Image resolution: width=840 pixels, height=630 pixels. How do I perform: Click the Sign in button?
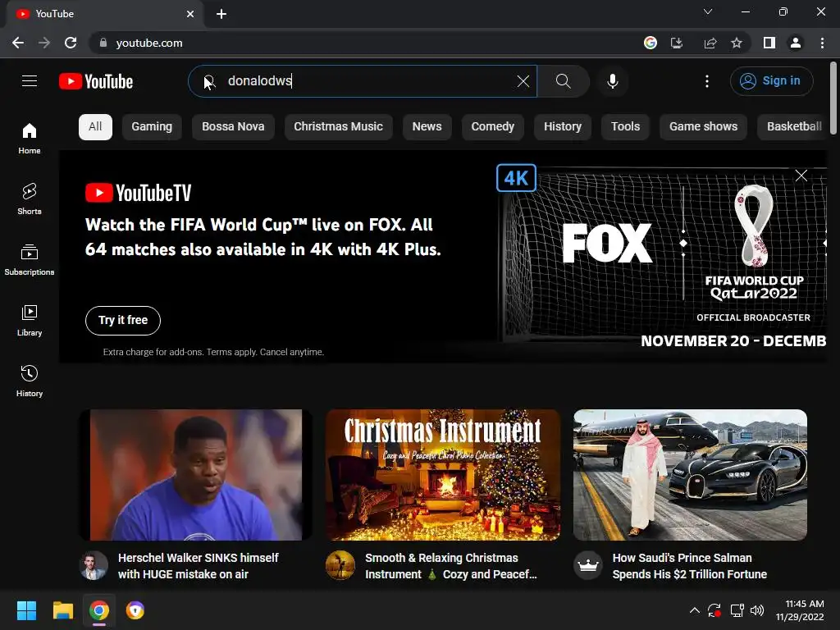click(771, 81)
